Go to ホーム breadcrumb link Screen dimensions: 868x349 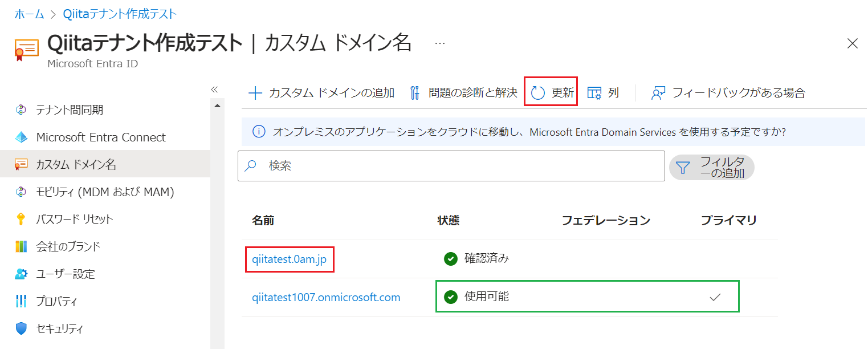pos(29,14)
